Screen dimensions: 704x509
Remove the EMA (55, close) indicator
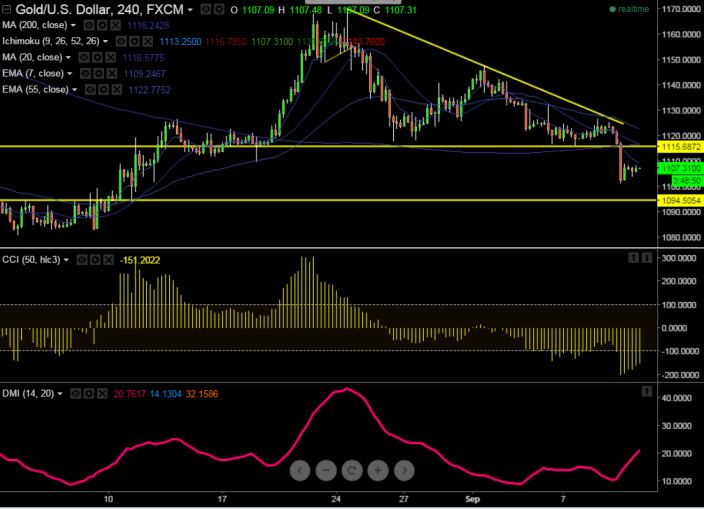tap(117, 90)
